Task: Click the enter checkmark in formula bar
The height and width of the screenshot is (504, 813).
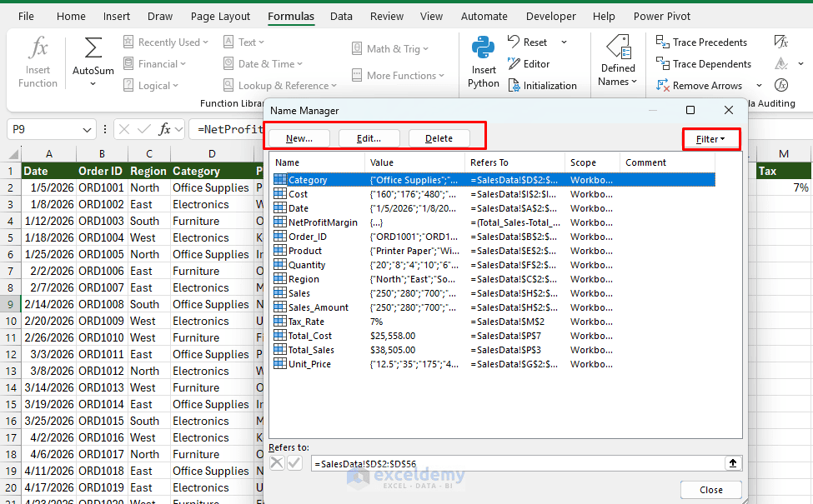Action: (144, 129)
